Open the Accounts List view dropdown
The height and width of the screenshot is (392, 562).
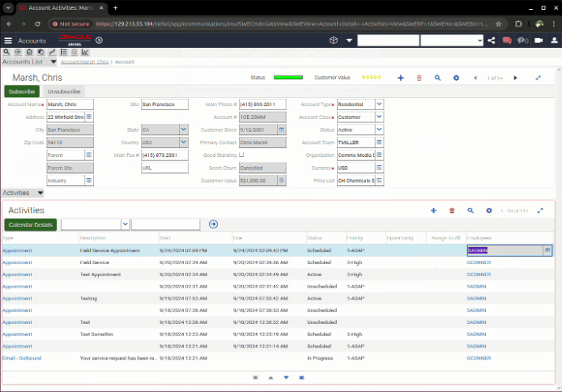click(53, 62)
